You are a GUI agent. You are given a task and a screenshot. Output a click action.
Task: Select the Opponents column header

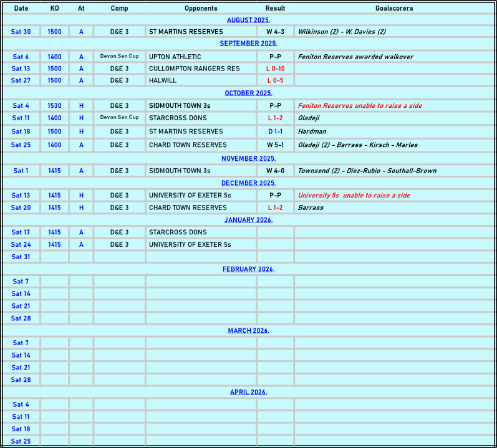(x=201, y=8)
